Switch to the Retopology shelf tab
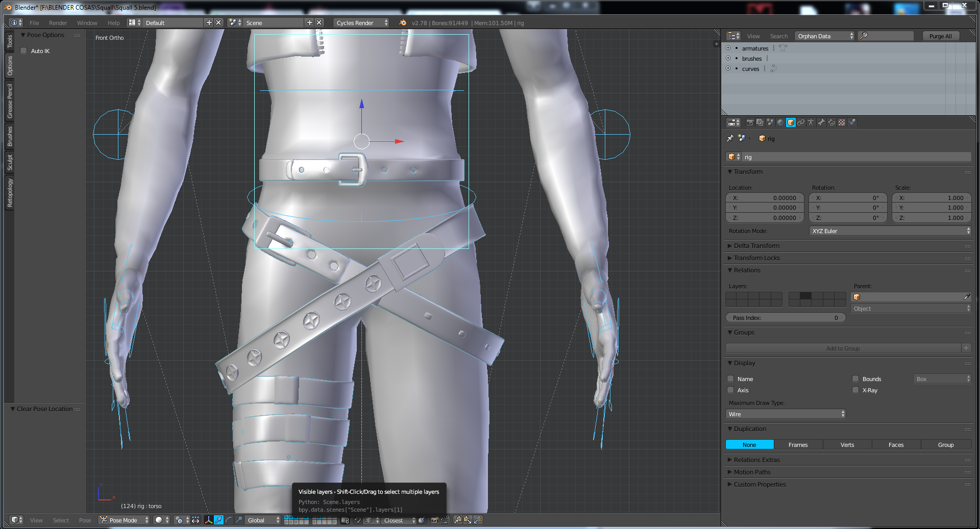Image resolution: width=980 pixels, height=529 pixels. coord(9,192)
